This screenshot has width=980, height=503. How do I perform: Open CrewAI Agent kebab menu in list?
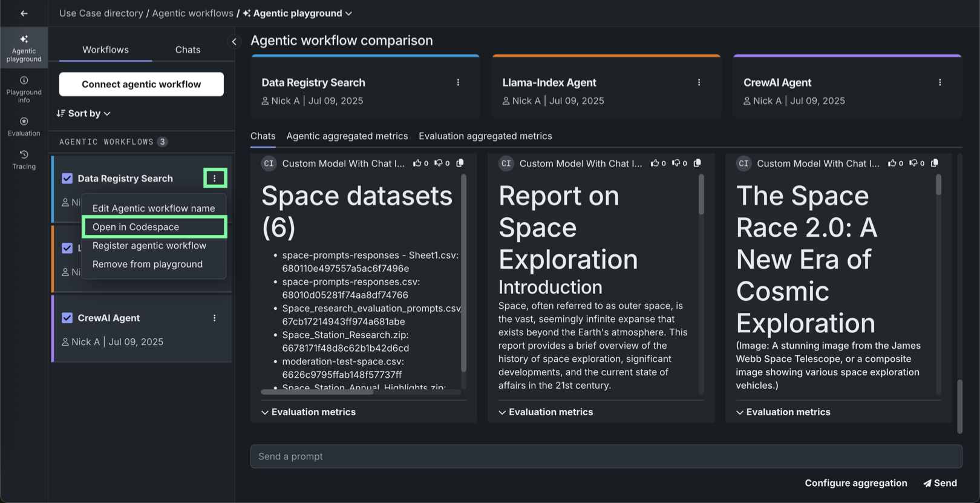[x=214, y=318]
